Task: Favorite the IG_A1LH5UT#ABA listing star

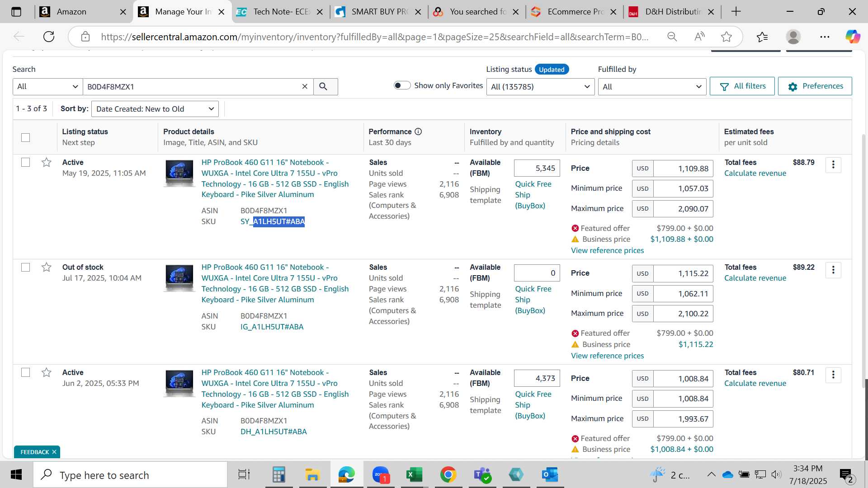Action: click(x=46, y=267)
